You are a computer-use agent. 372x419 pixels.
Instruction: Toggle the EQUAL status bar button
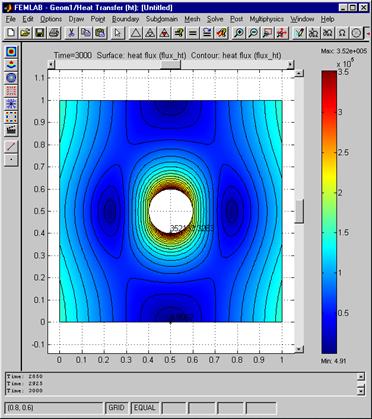click(144, 408)
